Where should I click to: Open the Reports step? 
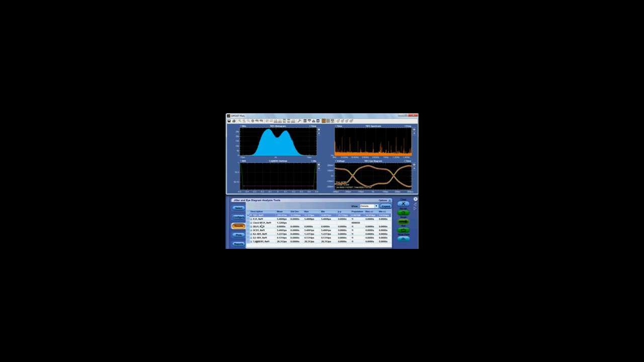238,244
